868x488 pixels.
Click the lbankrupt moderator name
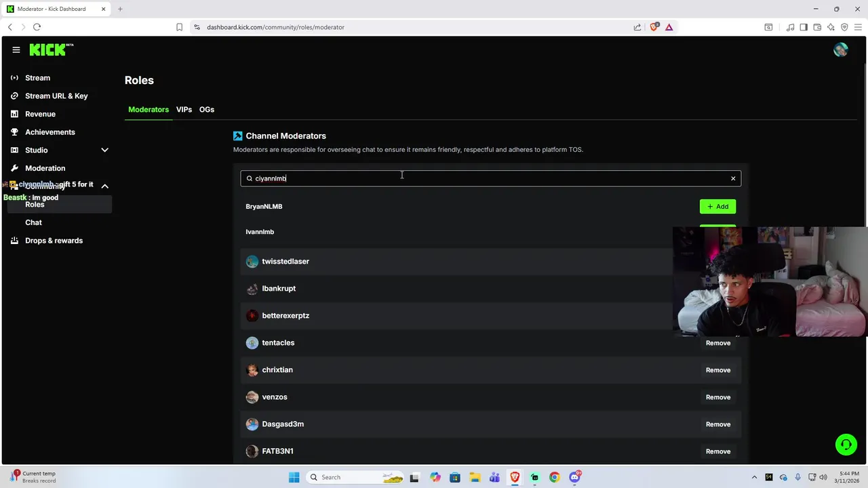(279, 289)
